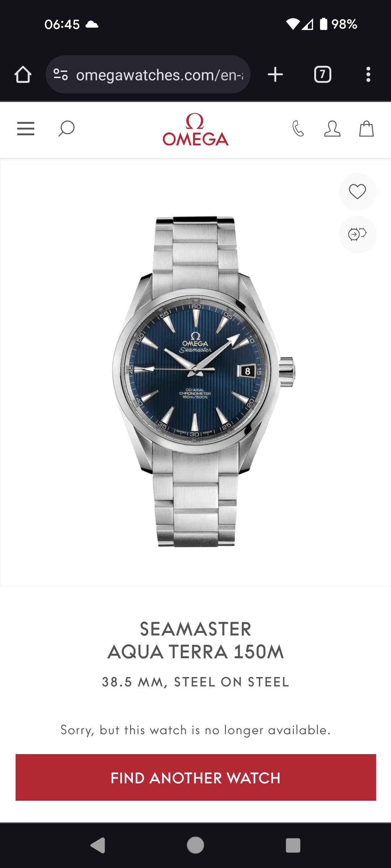Tap the Android home circle button

[x=195, y=846]
